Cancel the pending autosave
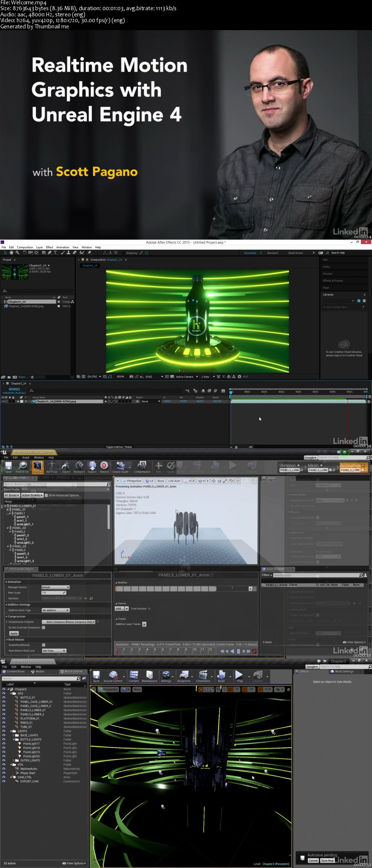 pyautogui.click(x=313, y=860)
